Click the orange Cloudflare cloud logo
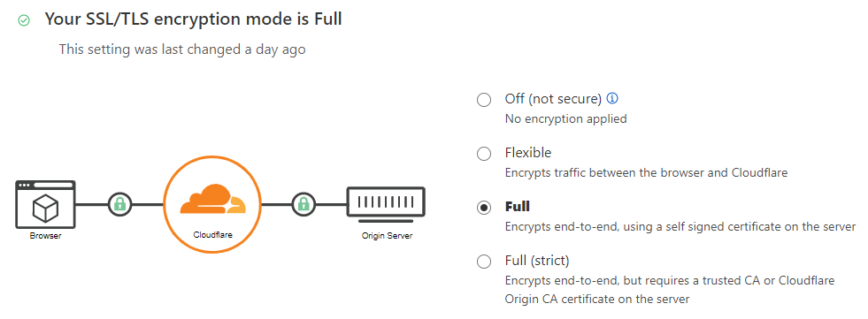Viewport: 868px width, 319px height. pos(212,200)
